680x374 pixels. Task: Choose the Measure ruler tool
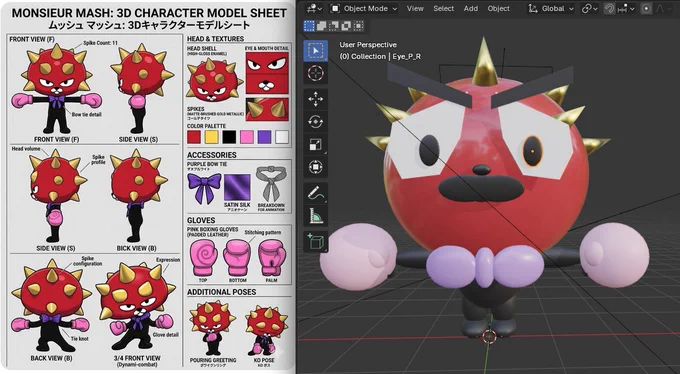pyautogui.click(x=315, y=216)
